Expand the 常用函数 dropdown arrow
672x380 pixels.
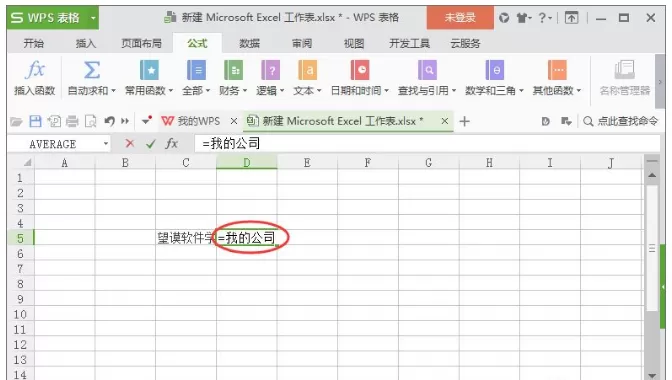[171, 91]
